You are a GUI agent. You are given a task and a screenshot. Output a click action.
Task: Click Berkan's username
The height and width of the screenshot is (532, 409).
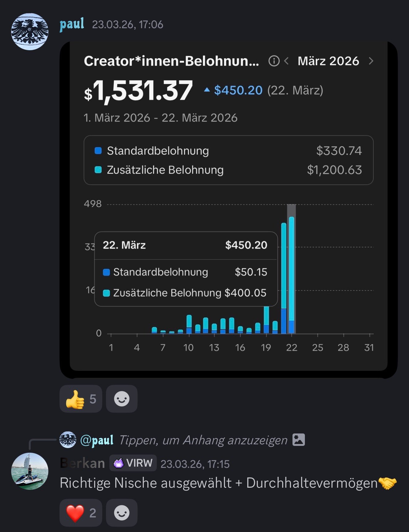[82, 463]
